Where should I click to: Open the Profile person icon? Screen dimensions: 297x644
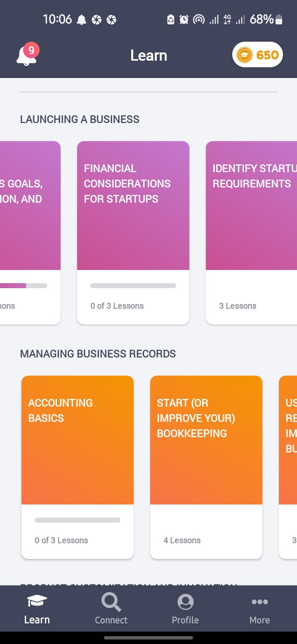(186, 602)
